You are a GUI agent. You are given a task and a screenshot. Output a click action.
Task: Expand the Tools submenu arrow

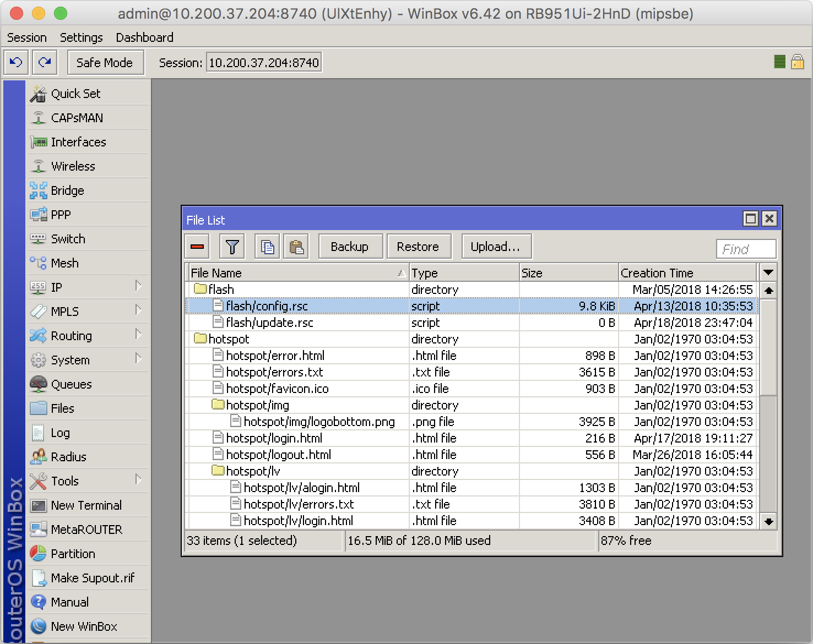coord(138,480)
